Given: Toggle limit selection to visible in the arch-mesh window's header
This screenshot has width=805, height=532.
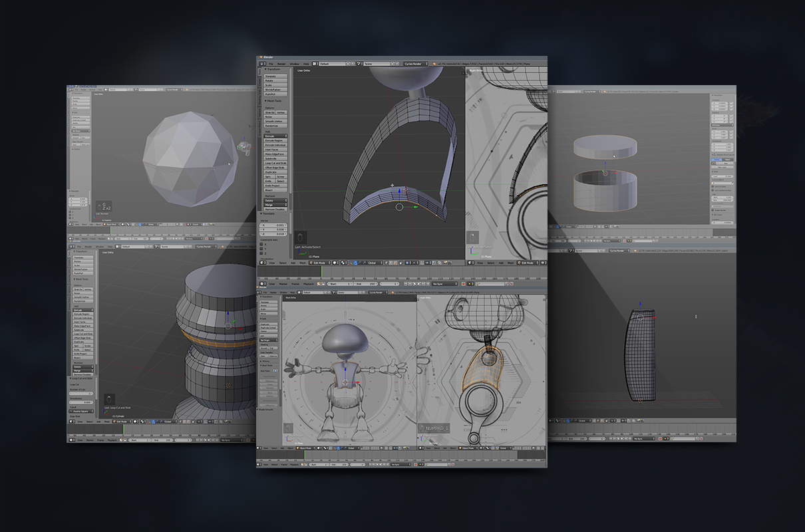Looking at the screenshot, I should click(x=401, y=263).
